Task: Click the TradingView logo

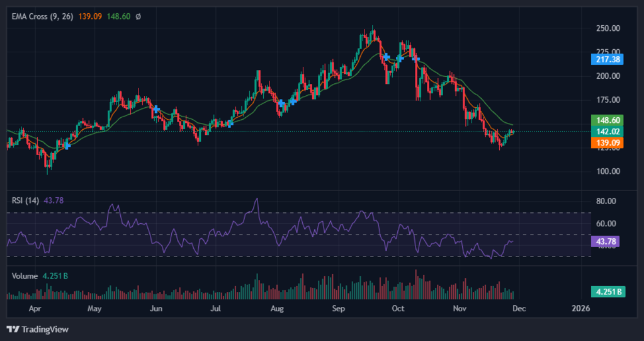Action: point(38,329)
